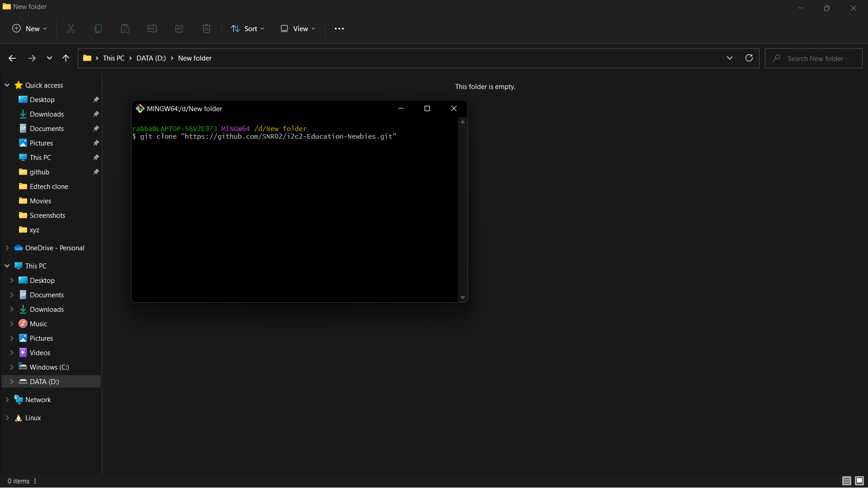This screenshot has height=488, width=868.
Task: Open the See more menu (ellipsis)
Action: coord(339,28)
